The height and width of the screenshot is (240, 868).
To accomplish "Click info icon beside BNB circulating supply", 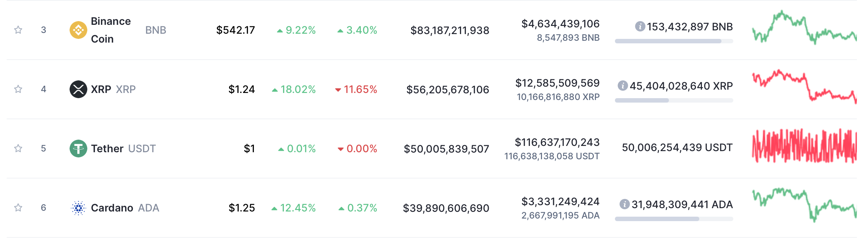I will [640, 26].
